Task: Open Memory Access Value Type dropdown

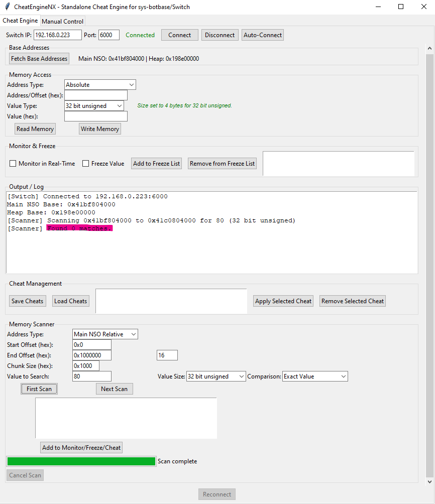Action: coord(94,106)
